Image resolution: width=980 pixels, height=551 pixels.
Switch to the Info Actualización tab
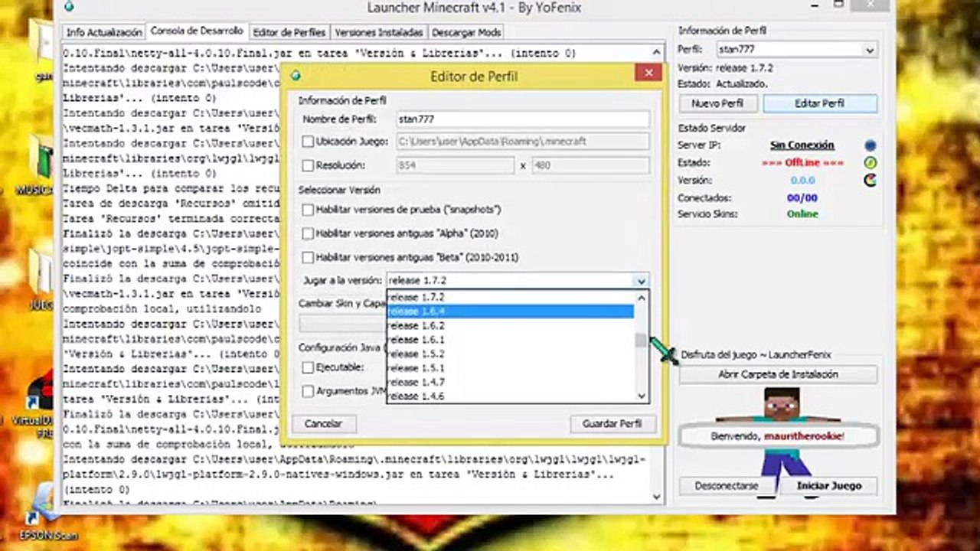tap(104, 32)
